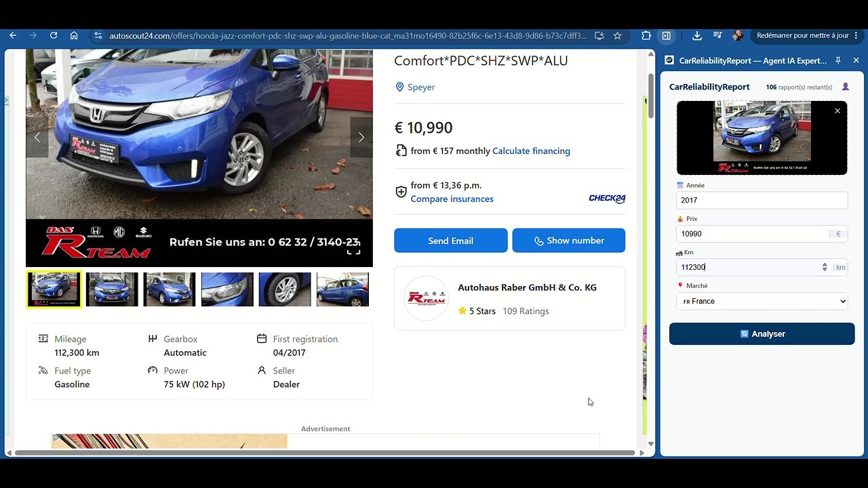Screen dimensions: 868x488
Task: Click the browser address bar URL
Action: [348, 35]
